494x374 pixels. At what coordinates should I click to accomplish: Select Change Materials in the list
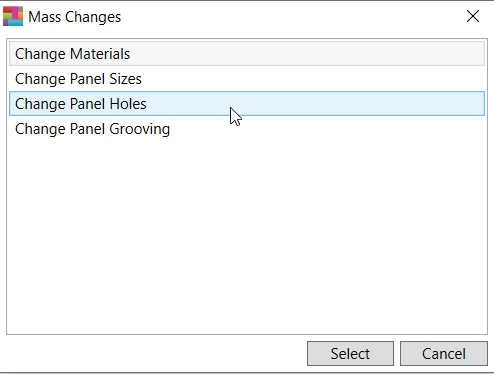(247, 54)
